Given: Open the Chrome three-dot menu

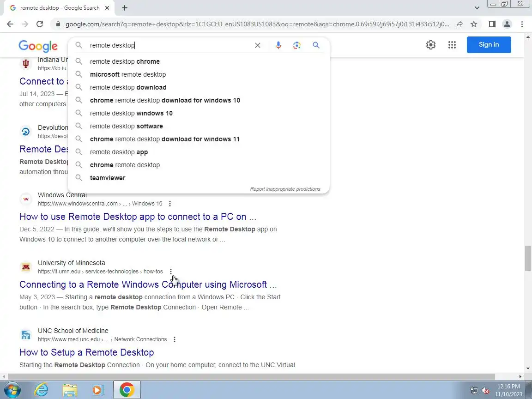Looking at the screenshot, I should point(522,24).
